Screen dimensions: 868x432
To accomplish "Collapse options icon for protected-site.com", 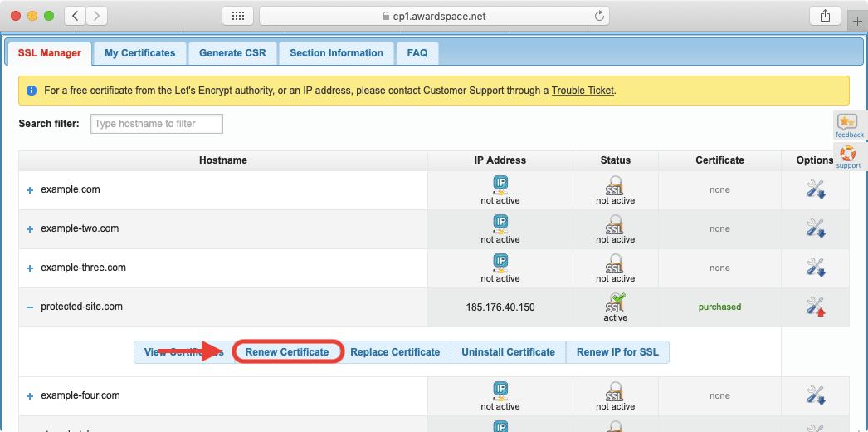I will pos(815,307).
